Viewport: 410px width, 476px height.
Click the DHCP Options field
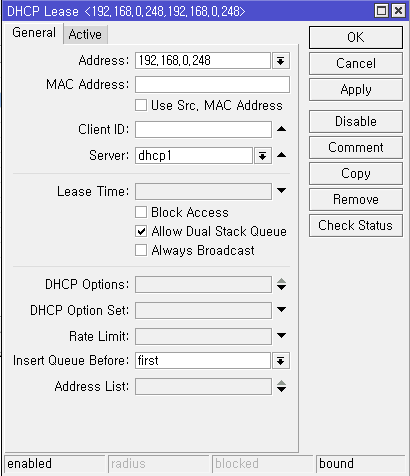pyautogui.click(x=203, y=284)
